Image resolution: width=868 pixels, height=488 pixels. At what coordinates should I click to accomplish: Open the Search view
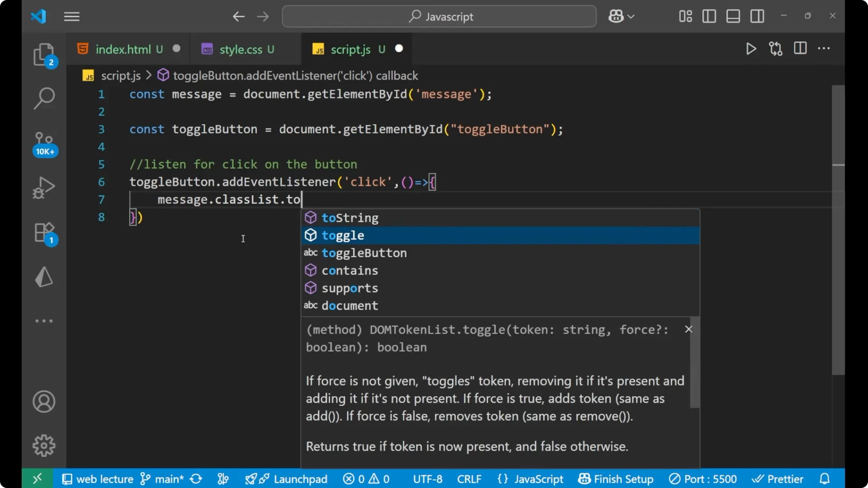[44, 98]
